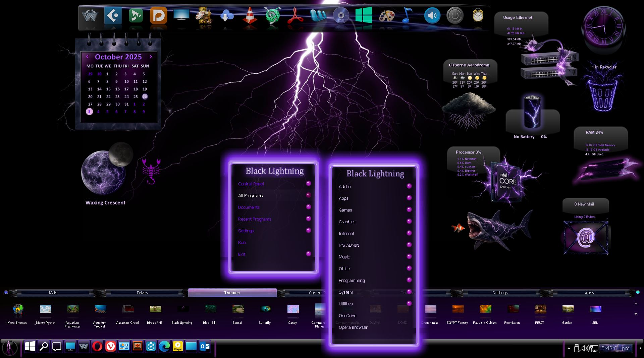
Task: Click the power button icon in the dock
Action: click(455, 16)
